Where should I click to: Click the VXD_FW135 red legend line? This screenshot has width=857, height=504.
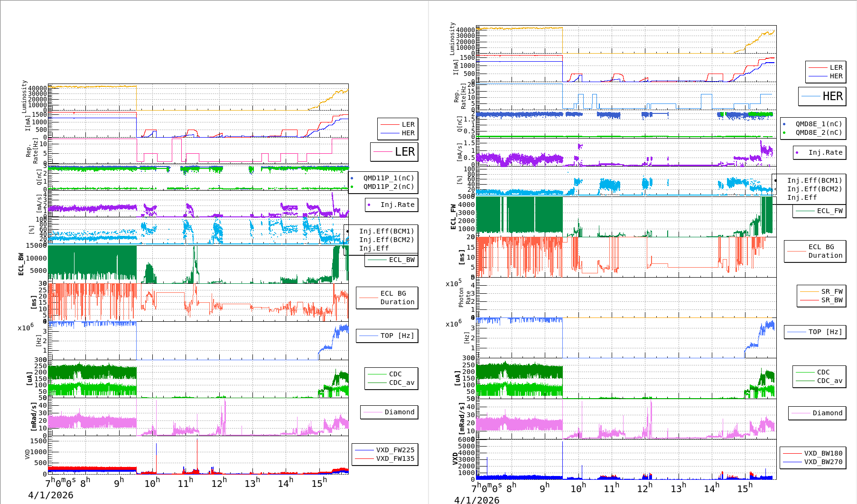364,458
